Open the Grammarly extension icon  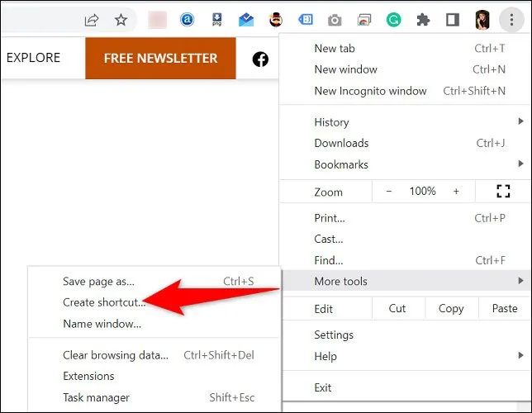[x=393, y=19]
